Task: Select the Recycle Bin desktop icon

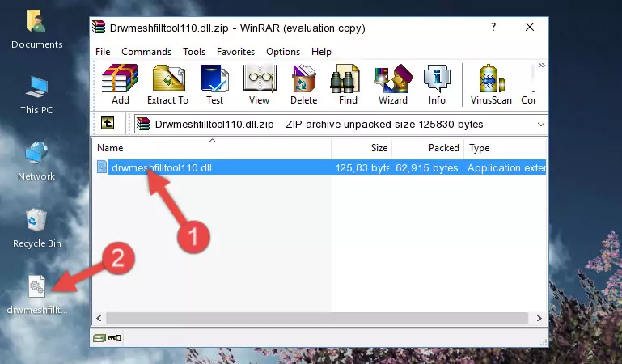Action: tap(36, 228)
